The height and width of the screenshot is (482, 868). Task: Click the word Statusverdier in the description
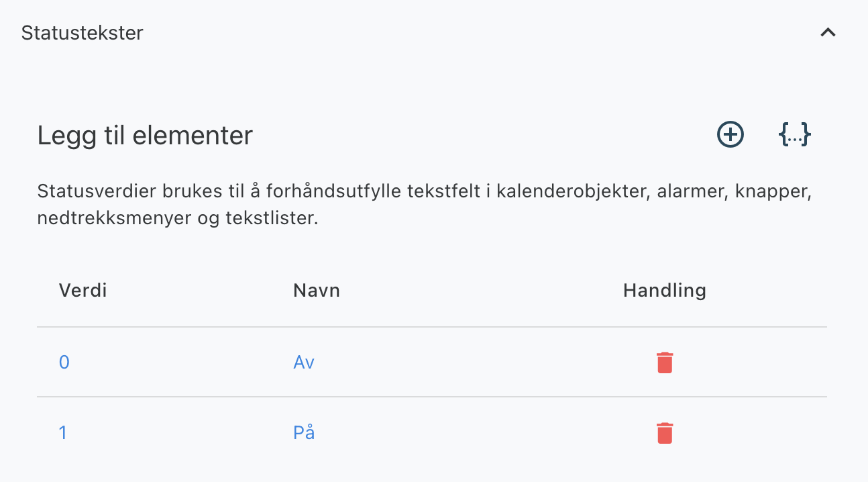click(97, 192)
